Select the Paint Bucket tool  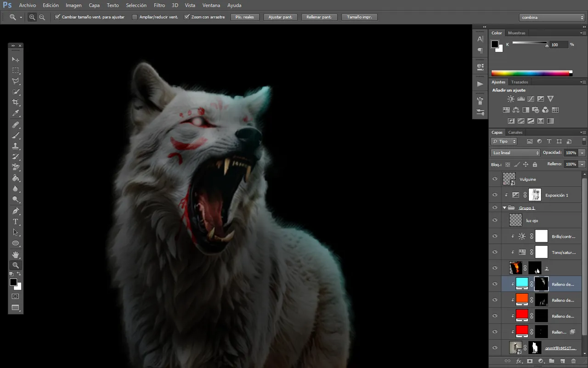16,178
